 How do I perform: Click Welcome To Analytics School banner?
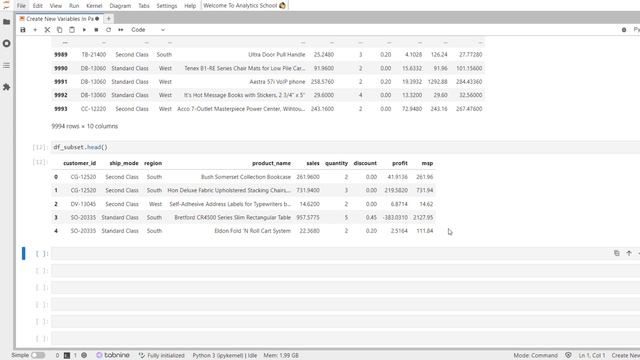pos(244,5)
